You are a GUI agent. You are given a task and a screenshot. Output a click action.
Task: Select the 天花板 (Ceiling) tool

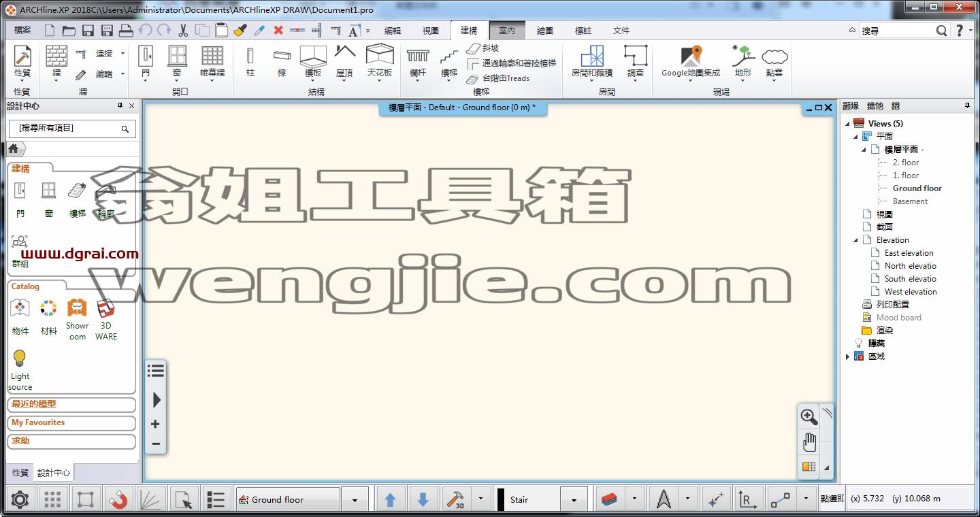coord(380,63)
